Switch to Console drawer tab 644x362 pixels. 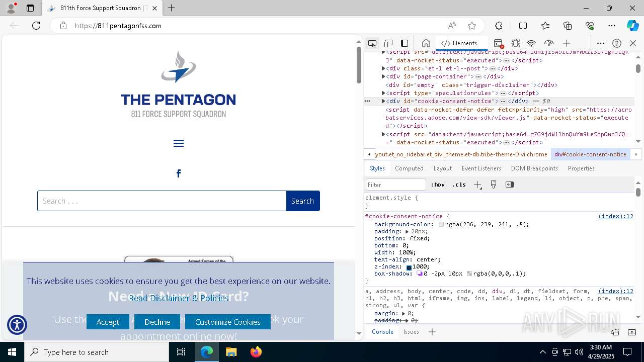click(382, 332)
